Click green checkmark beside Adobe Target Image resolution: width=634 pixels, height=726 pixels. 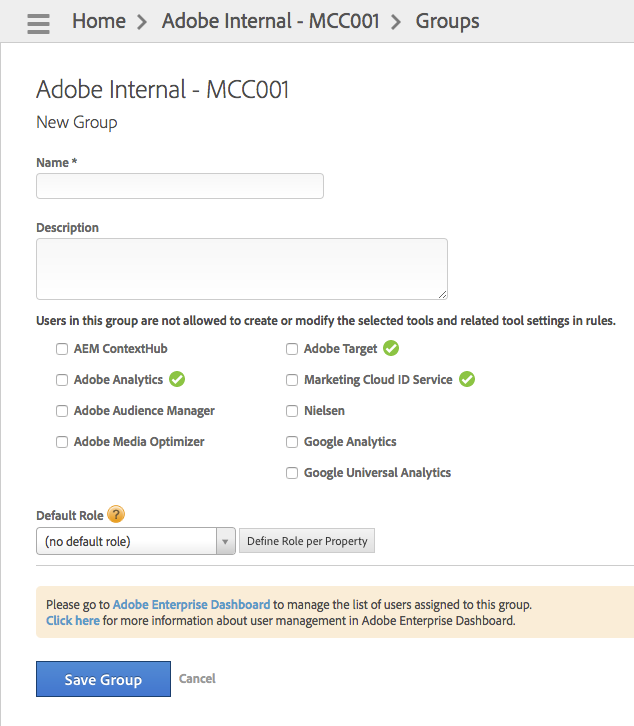[x=391, y=349]
